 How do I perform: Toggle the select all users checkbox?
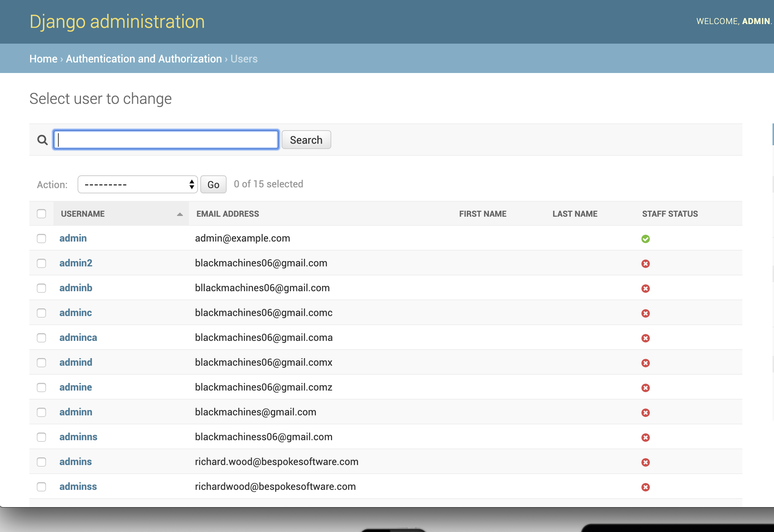(42, 213)
